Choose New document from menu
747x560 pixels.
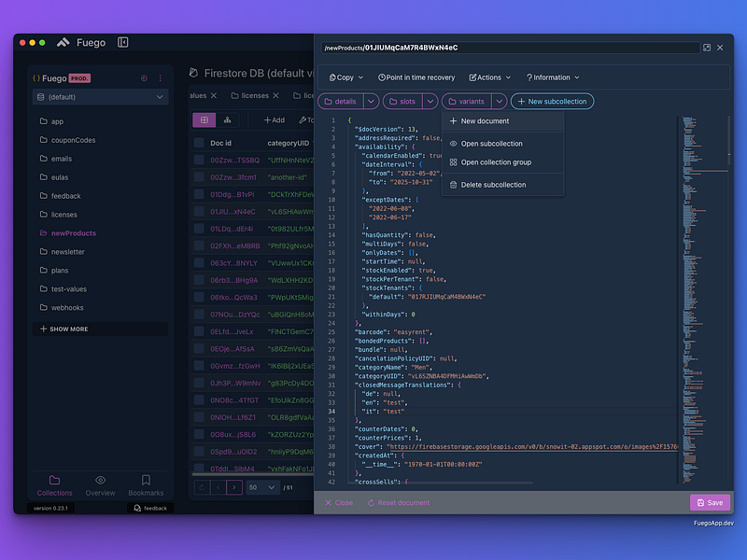coord(502,121)
